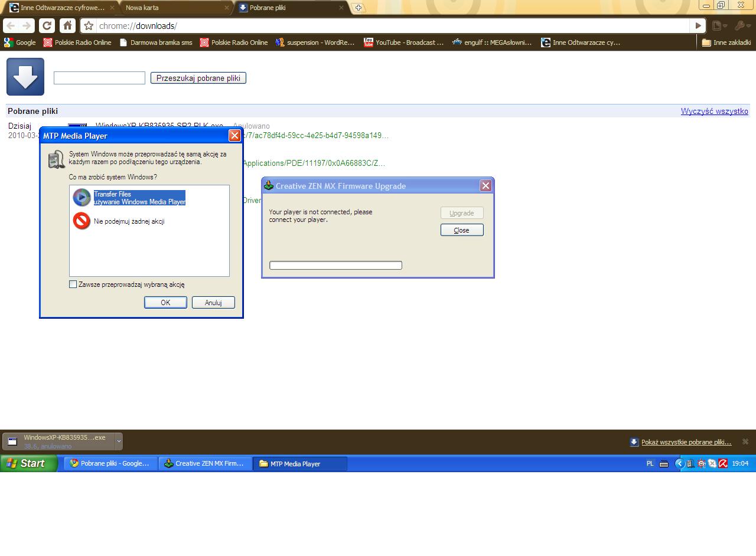This screenshot has height=556, width=756.
Task: Click the 'Wyczyść wszystko' link
Action: pyautogui.click(x=715, y=111)
